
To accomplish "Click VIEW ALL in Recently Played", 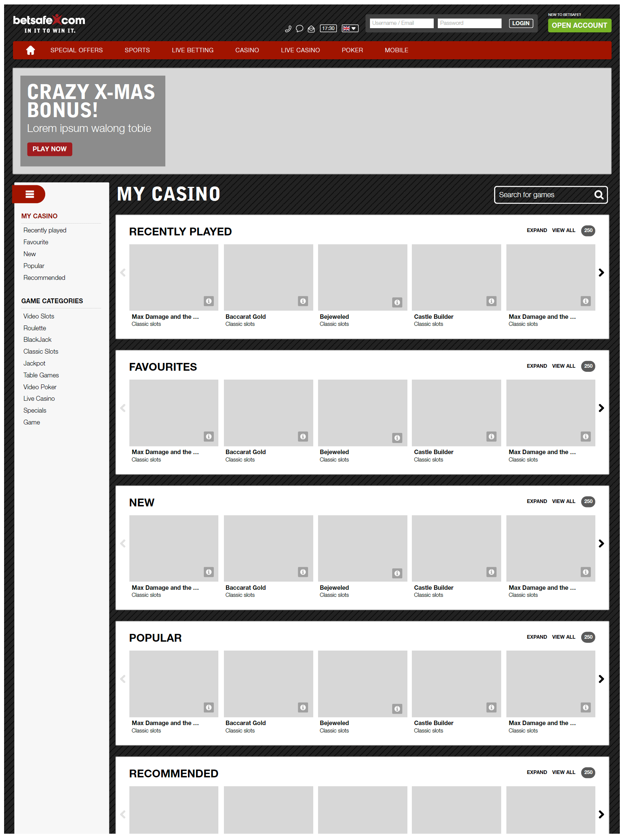I will click(563, 231).
